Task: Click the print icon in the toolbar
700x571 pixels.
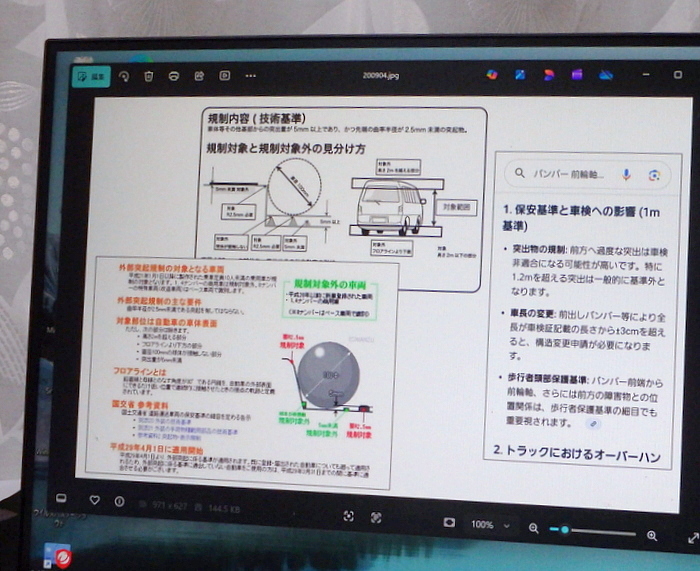Action: [x=174, y=75]
